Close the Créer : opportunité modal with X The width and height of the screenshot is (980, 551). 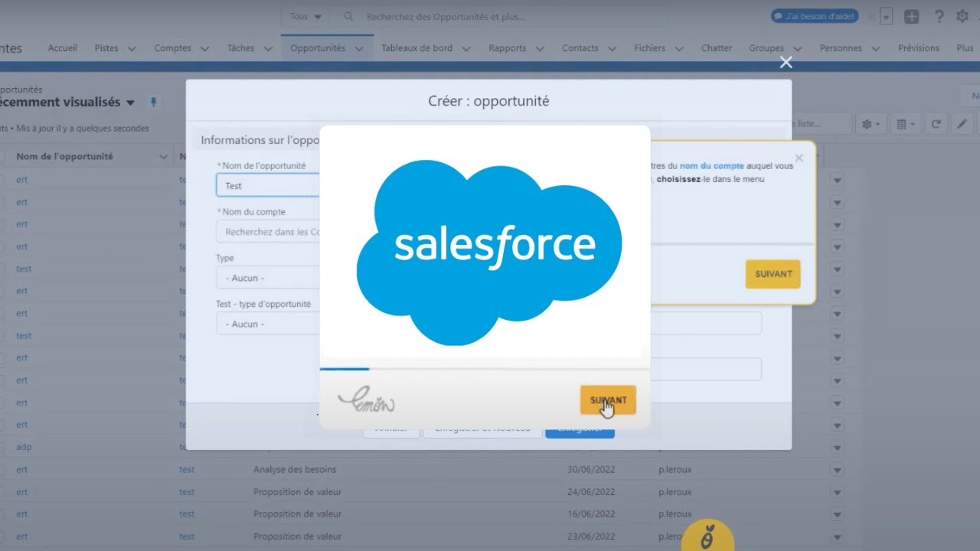click(x=786, y=63)
